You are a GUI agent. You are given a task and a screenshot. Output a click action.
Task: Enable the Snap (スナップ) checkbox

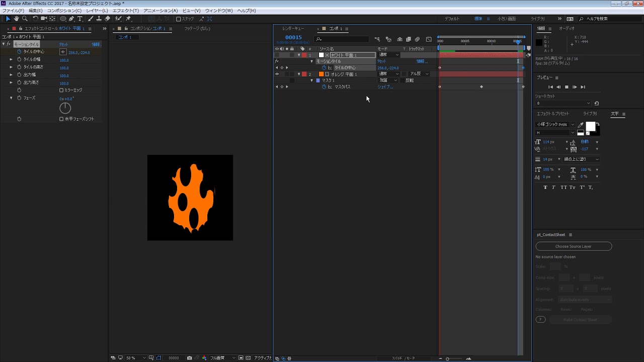tap(178, 19)
